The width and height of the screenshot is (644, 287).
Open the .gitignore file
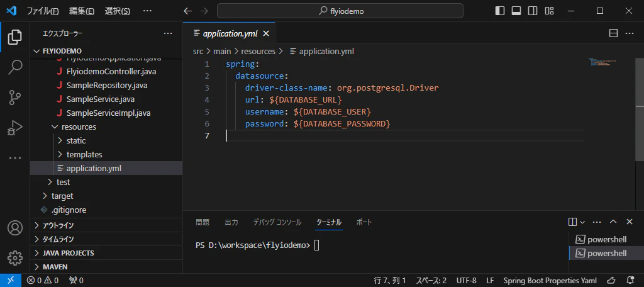[x=107, y=210]
